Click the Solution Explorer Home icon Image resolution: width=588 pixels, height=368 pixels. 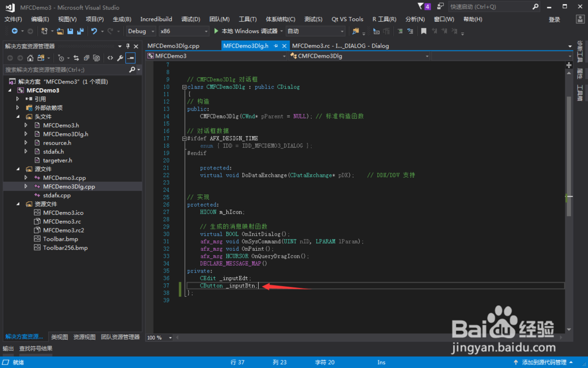[x=31, y=58]
